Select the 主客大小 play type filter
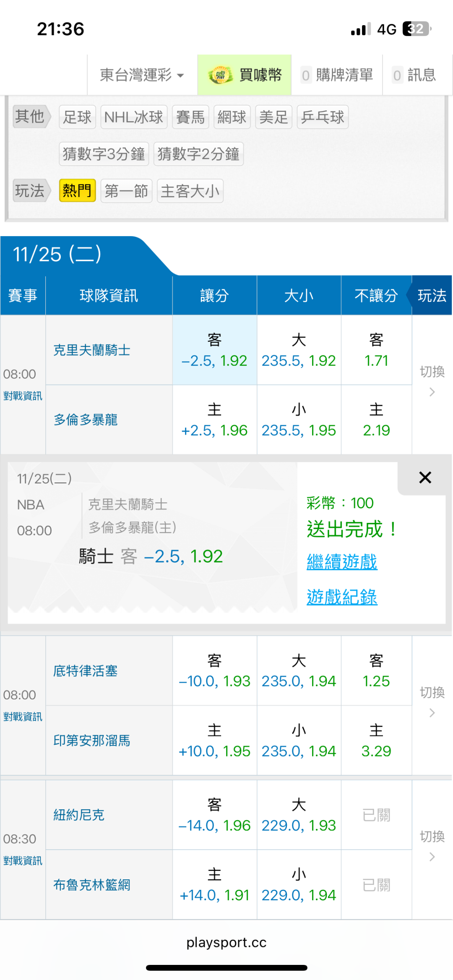The width and height of the screenshot is (453, 980). point(190,191)
